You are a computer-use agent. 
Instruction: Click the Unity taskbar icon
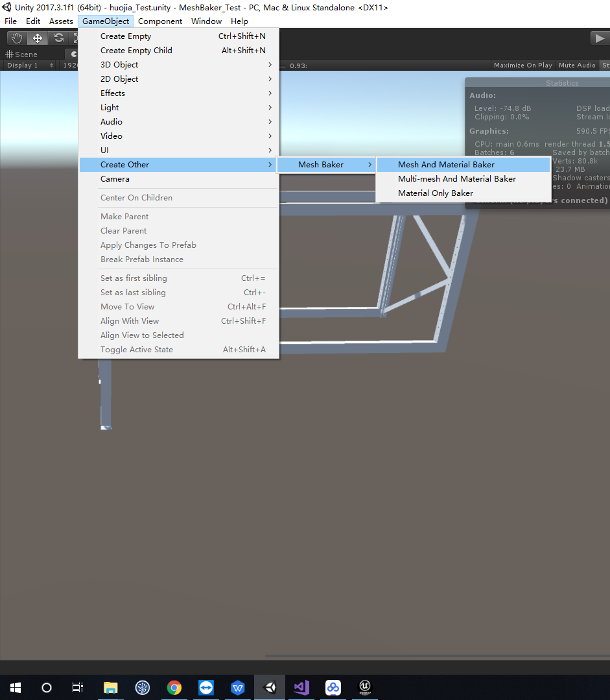pyautogui.click(x=269, y=687)
